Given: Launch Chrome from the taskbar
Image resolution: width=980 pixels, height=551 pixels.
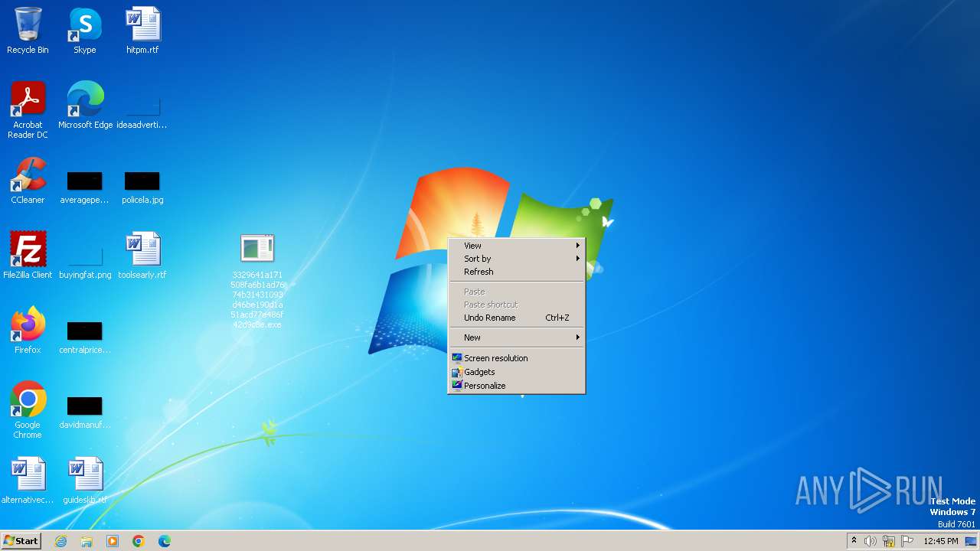Looking at the screenshot, I should tap(139, 541).
